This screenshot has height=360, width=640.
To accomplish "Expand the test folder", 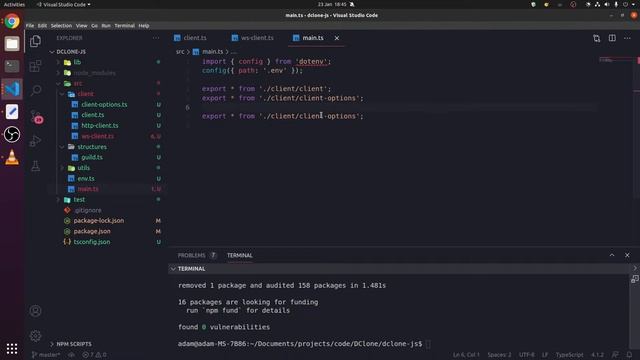I will point(58,200).
